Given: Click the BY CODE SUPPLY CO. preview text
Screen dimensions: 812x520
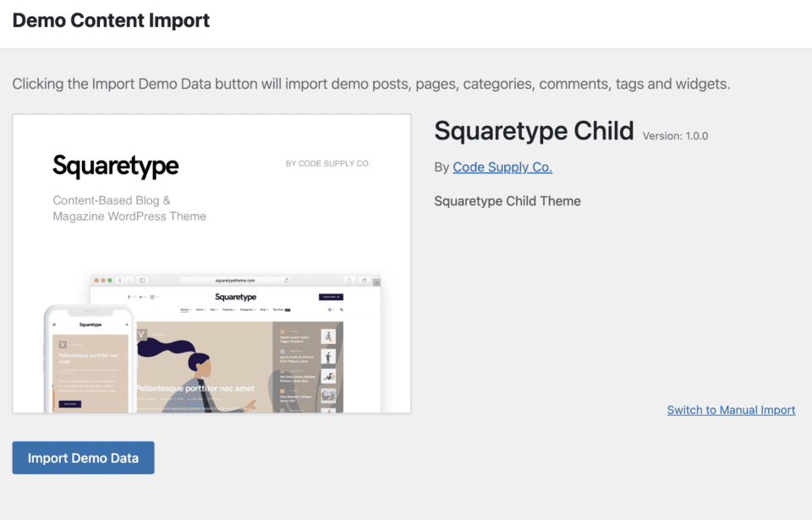Looking at the screenshot, I should pyautogui.click(x=327, y=163).
